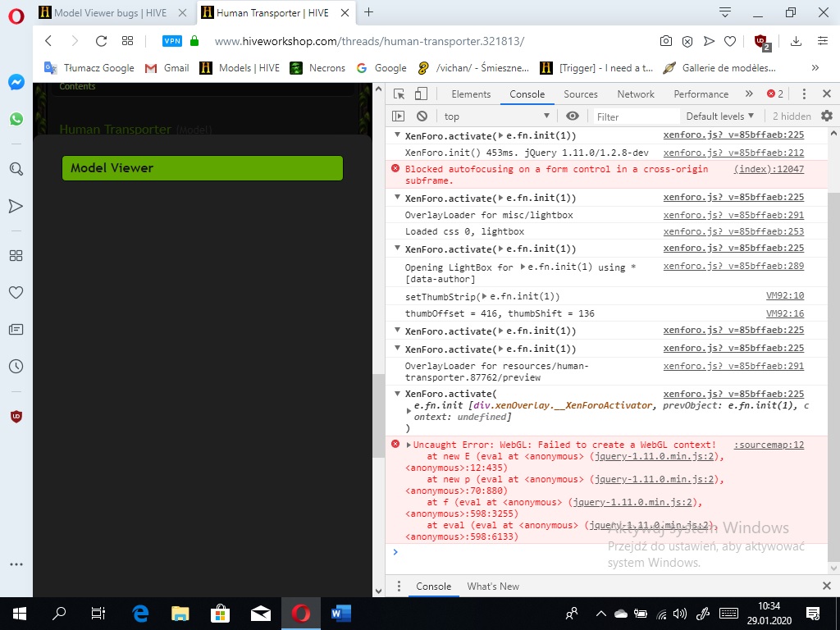Show console sidebar panel
Viewport: 840px width, 630px height.
tap(398, 116)
